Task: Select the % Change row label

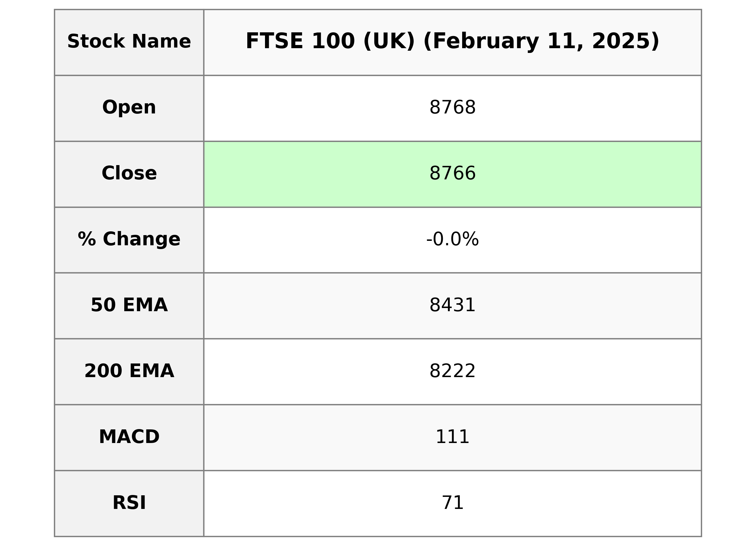Action: [129, 239]
